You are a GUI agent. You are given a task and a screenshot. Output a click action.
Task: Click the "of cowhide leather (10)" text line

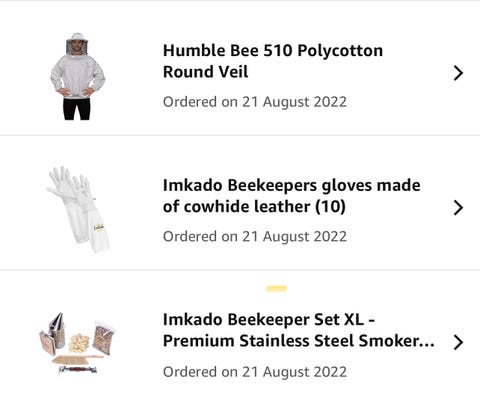[x=254, y=207]
